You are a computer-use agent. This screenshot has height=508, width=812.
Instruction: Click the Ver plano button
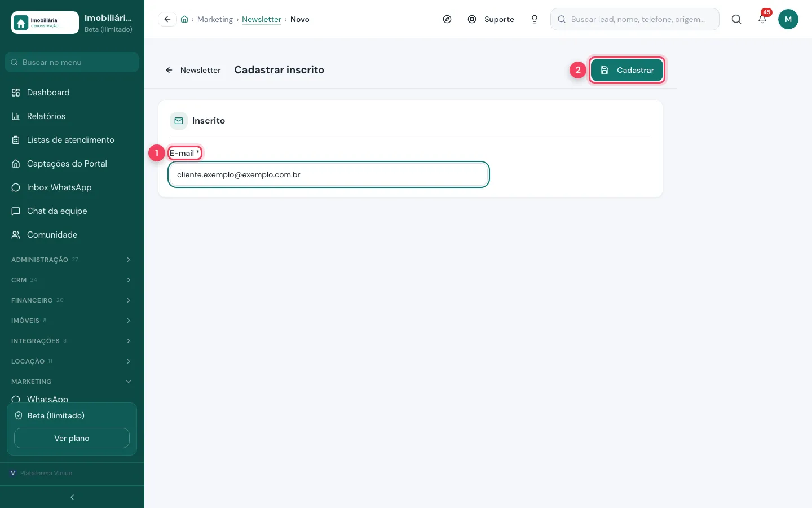(72, 438)
